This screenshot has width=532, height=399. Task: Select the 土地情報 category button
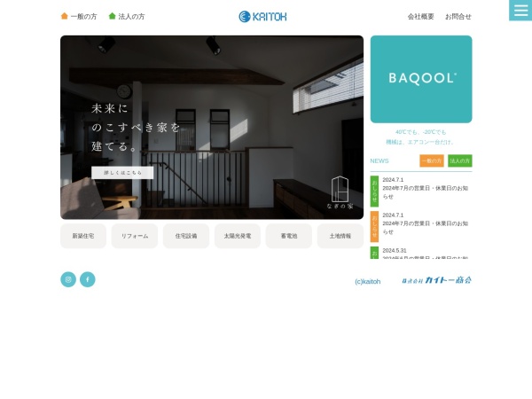click(340, 236)
